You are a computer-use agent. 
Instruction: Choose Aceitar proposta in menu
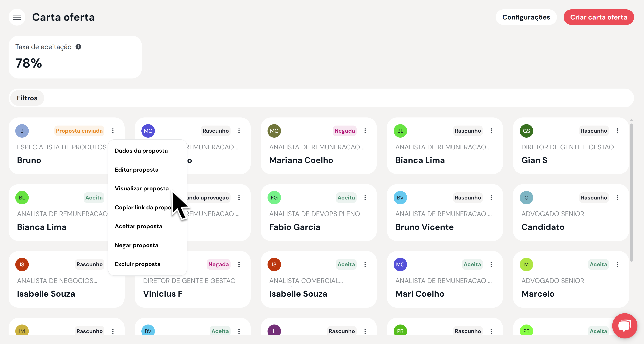click(147, 226)
